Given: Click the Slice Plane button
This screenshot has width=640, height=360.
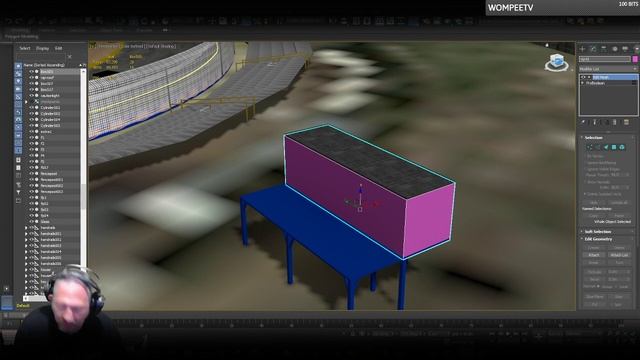Looking at the screenshot, I should coord(595,297).
